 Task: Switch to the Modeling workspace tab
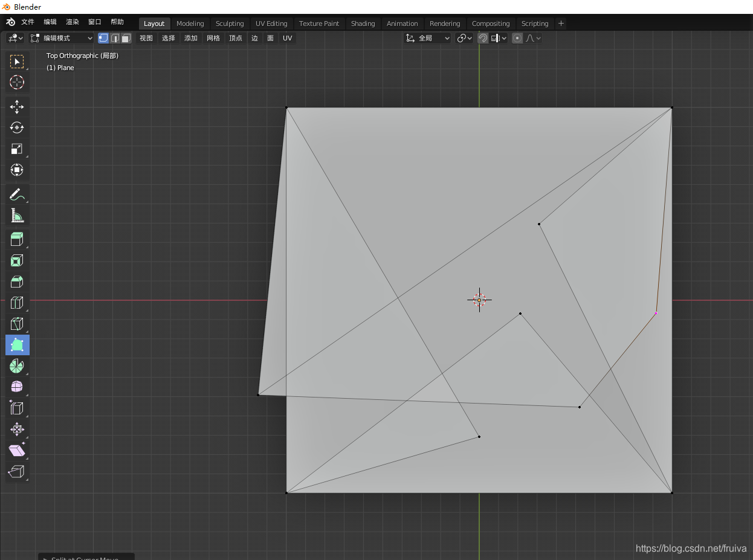[190, 24]
